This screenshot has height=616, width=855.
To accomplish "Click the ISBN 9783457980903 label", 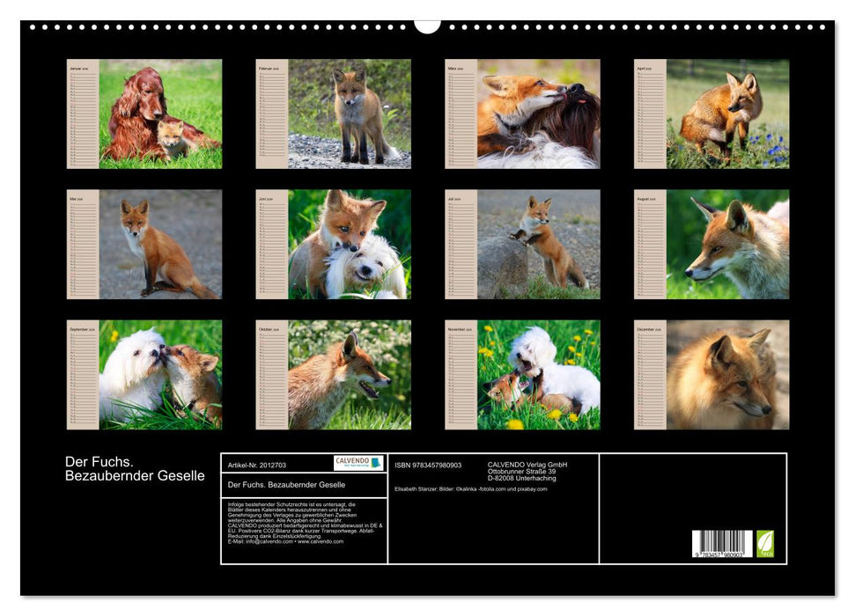I will click(427, 466).
